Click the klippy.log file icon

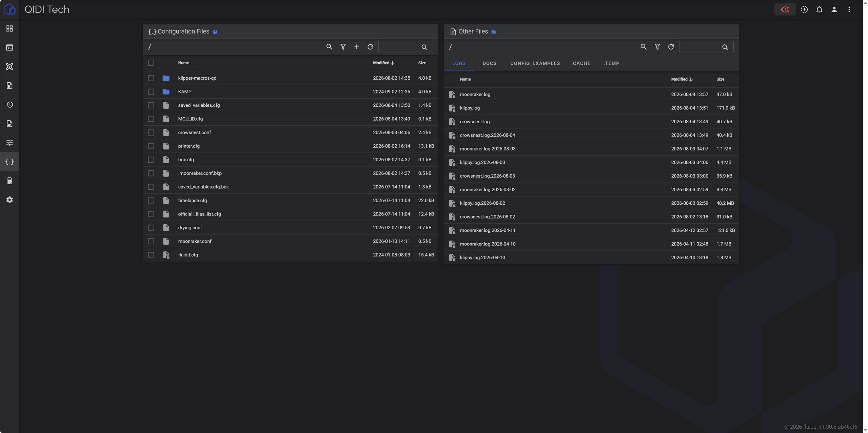coord(452,108)
